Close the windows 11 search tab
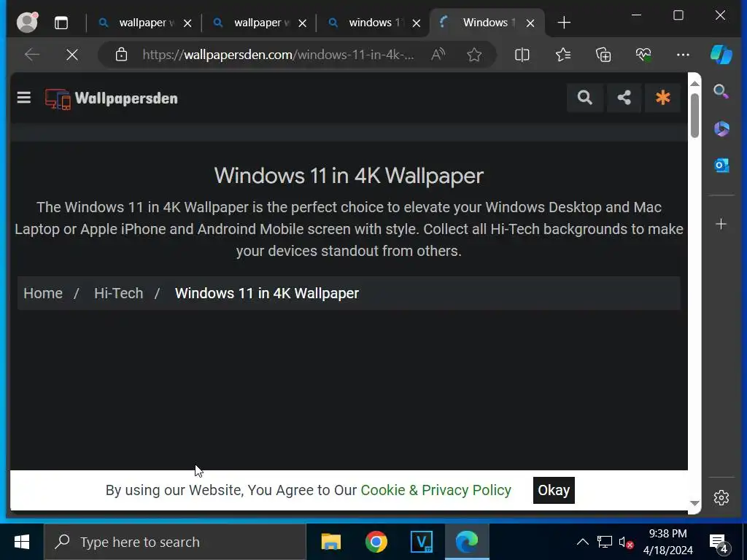 coord(417,23)
